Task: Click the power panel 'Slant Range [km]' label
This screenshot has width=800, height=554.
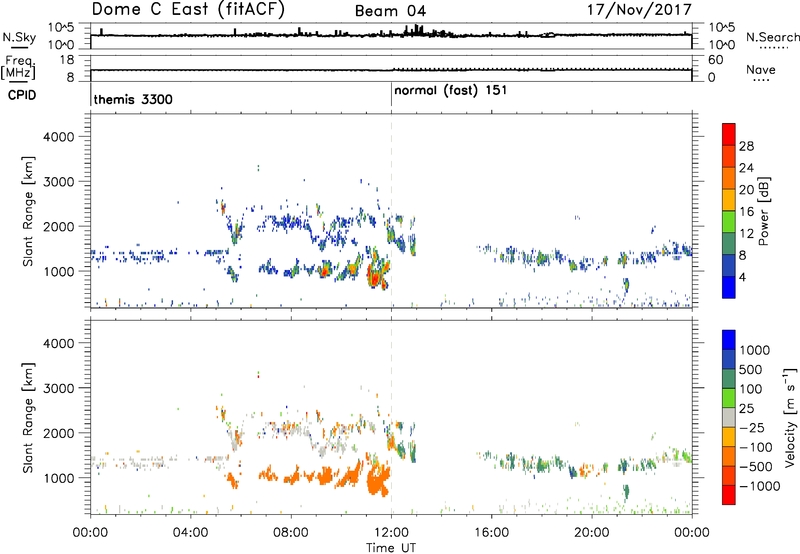Action: point(28,211)
